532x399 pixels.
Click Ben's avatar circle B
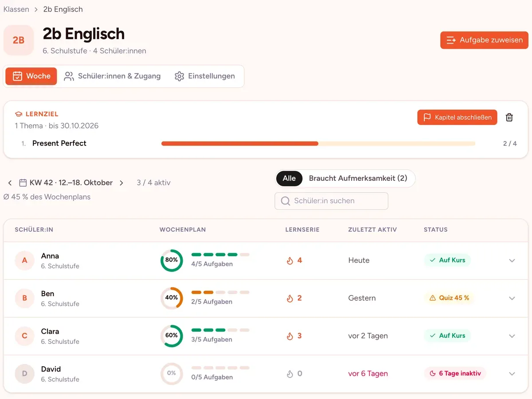[24, 298]
